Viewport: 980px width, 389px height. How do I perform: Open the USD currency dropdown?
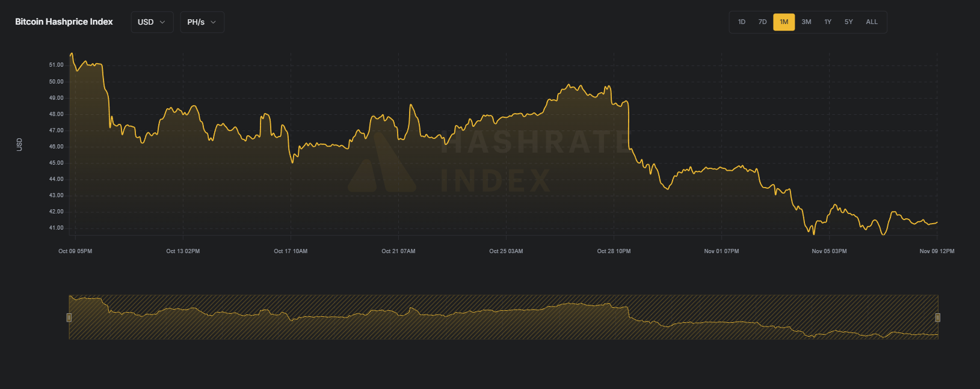152,22
